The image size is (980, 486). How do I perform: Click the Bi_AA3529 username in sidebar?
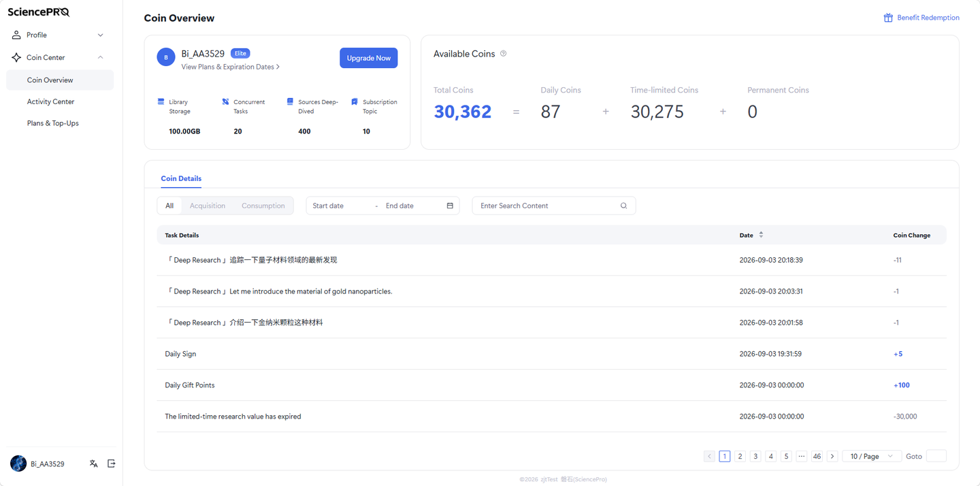tap(48, 464)
